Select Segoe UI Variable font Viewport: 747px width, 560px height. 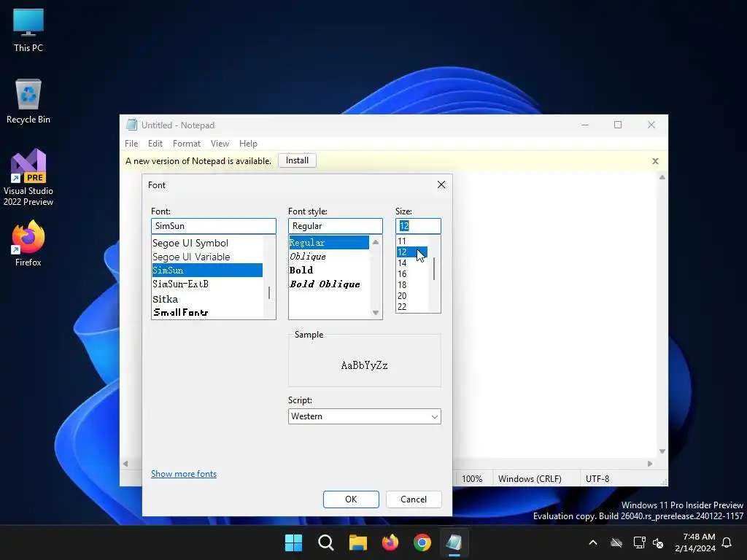(207, 257)
